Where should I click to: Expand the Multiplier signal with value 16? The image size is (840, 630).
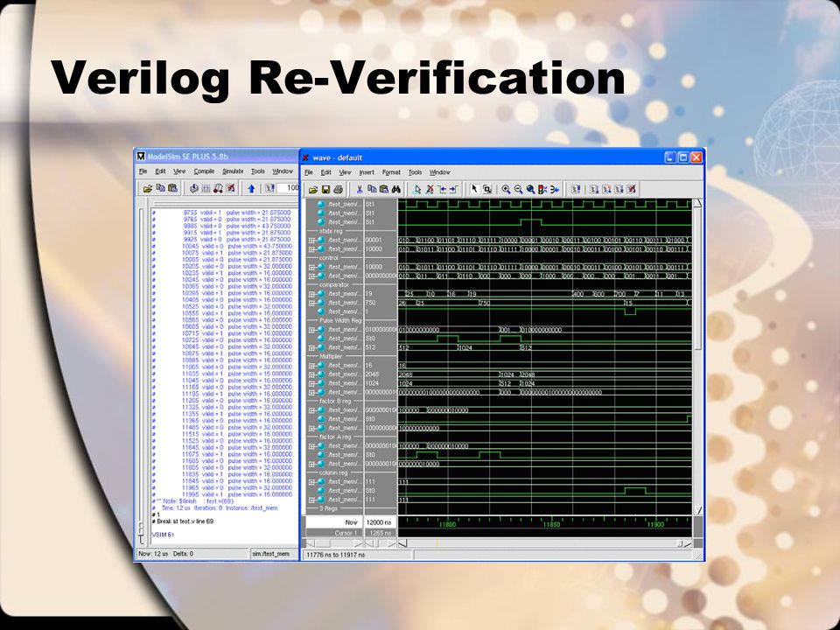tap(311, 366)
